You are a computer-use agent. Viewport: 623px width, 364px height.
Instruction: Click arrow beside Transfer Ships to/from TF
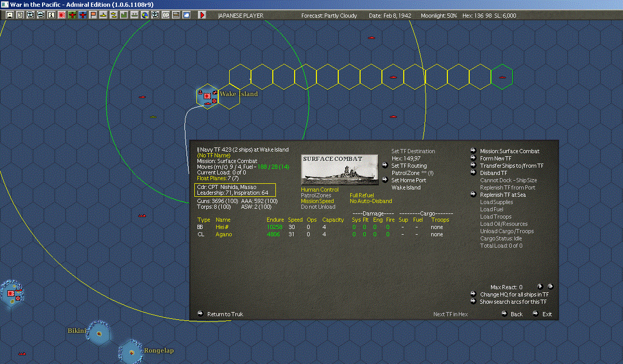(x=473, y=165)
